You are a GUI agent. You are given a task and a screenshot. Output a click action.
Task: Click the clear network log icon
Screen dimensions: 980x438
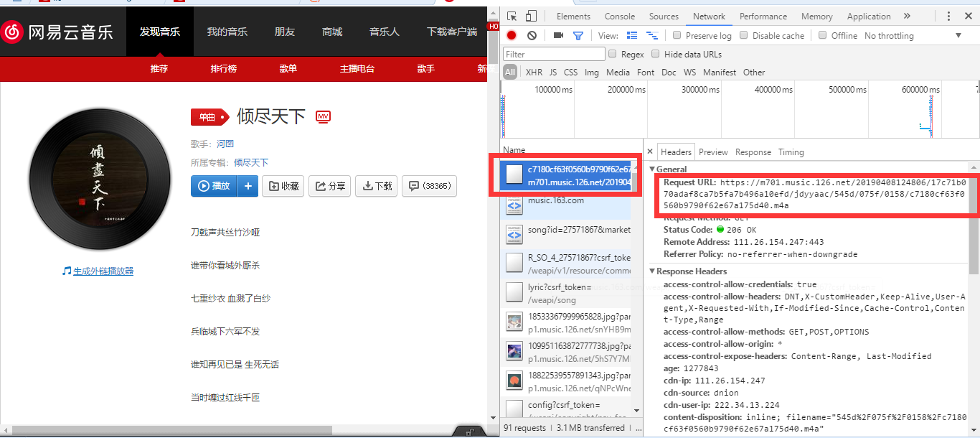[x=532, y=35]
